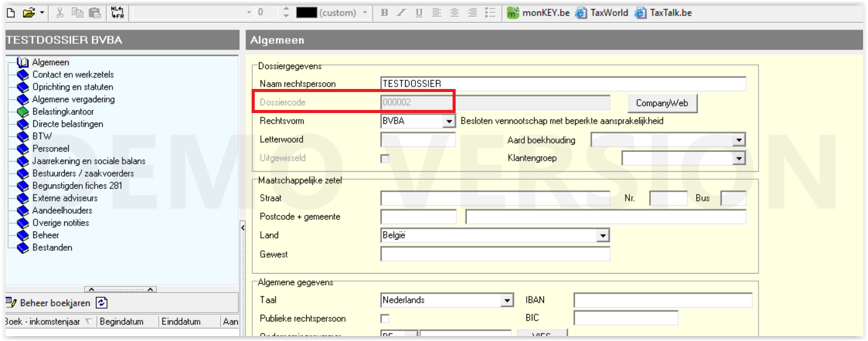The width and height of the screenshot is (868, 341).
Task: Open the TaxWorld link
Action: point(602,12)
